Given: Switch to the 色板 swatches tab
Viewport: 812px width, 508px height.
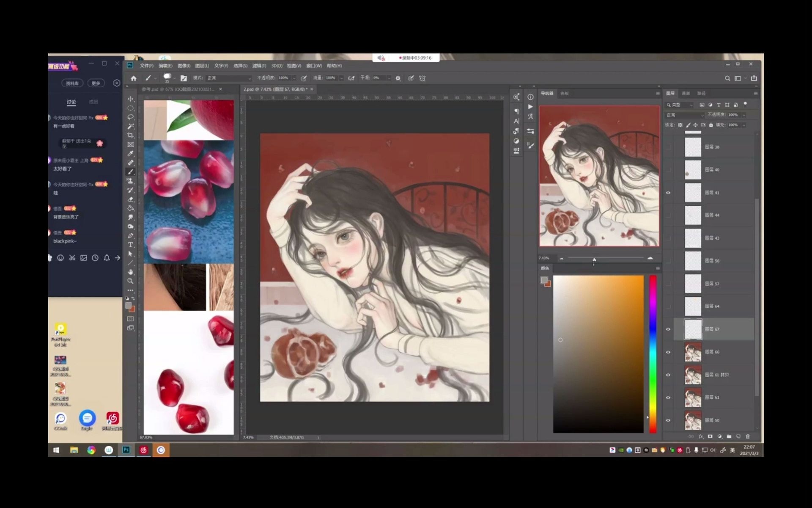Looking at the screenshot, I should point(565,93).
